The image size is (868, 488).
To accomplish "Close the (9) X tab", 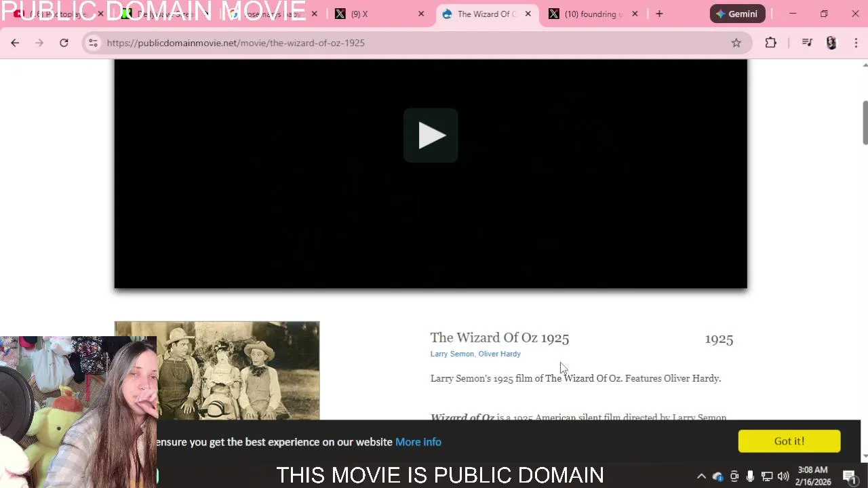I will coord(421,14).
